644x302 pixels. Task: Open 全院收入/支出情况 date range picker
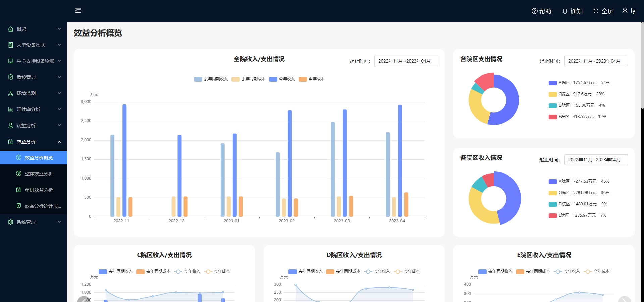tap(406, 61)
